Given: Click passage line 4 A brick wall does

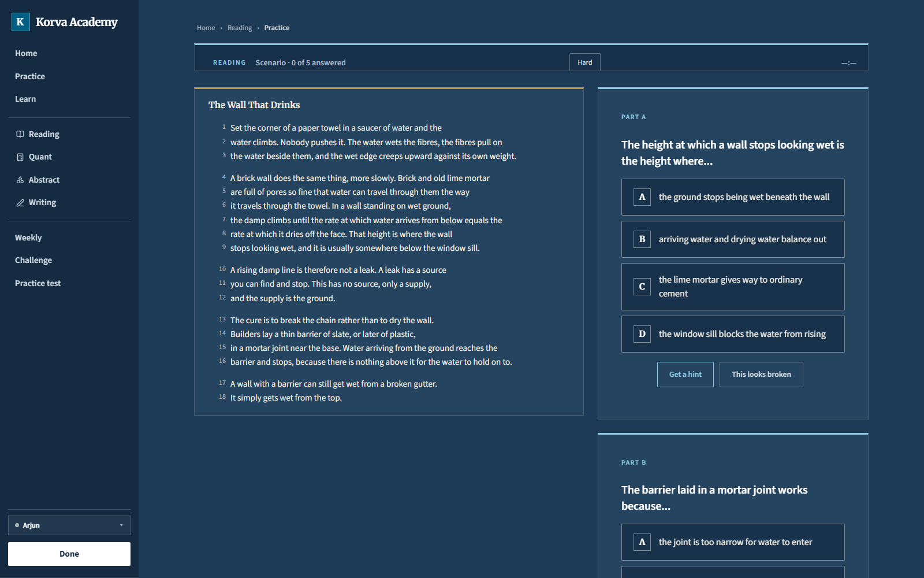Looking at the screenshot, I should (x=360, y=178).
